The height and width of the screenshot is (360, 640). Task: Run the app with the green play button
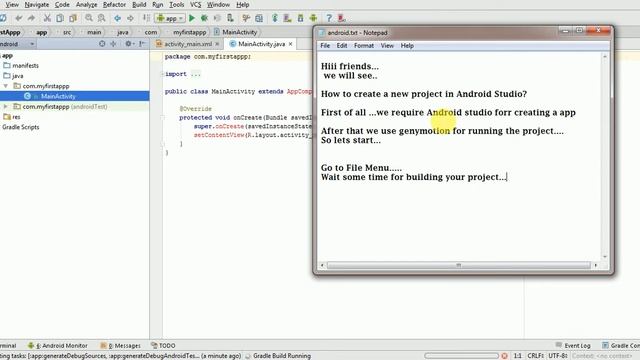[x=192, y=18]
